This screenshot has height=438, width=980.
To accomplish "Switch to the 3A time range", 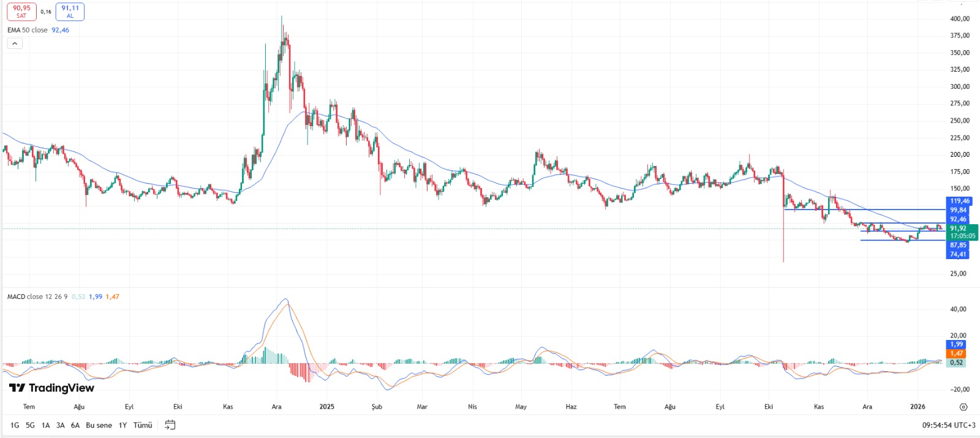I will [60, 425].
